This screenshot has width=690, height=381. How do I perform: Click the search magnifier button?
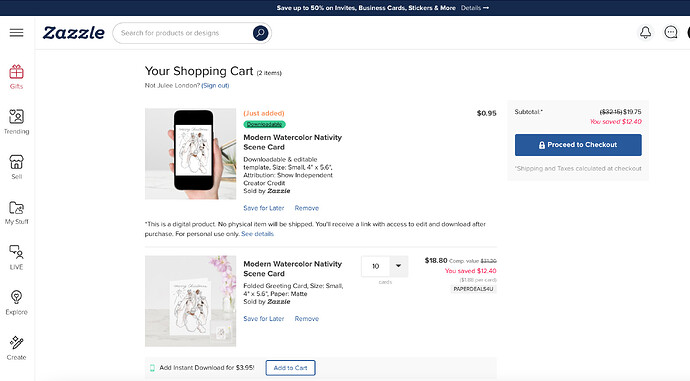tap(260, 33)
